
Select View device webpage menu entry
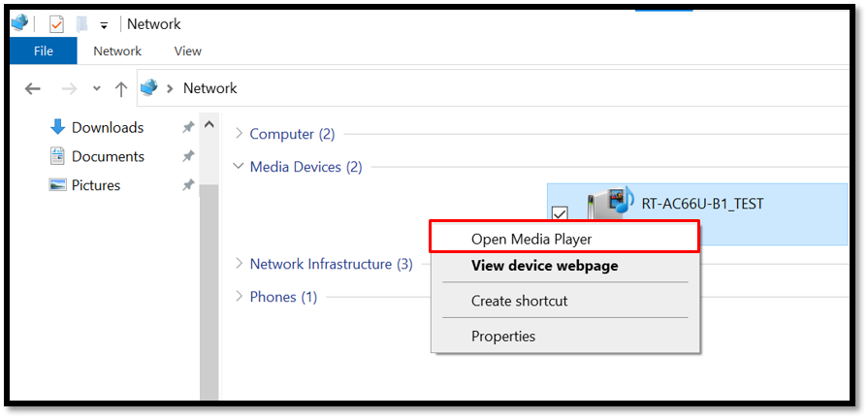[x=544, y=266]
